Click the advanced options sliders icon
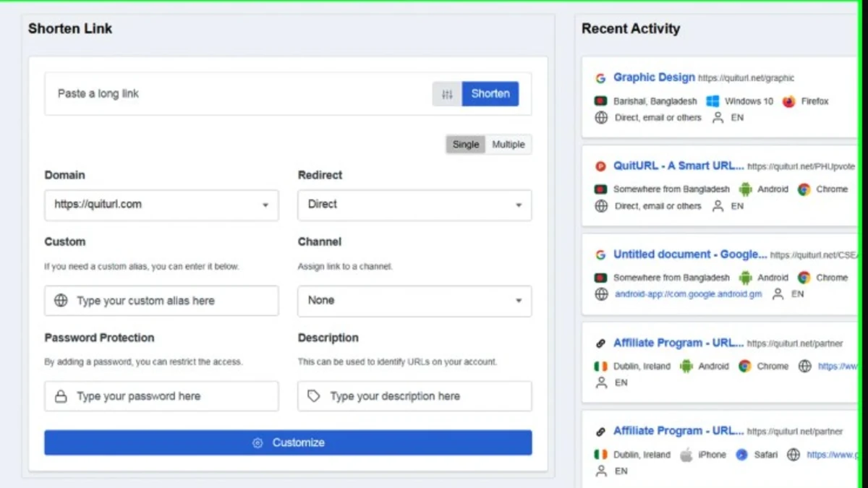 pos(447,94)
